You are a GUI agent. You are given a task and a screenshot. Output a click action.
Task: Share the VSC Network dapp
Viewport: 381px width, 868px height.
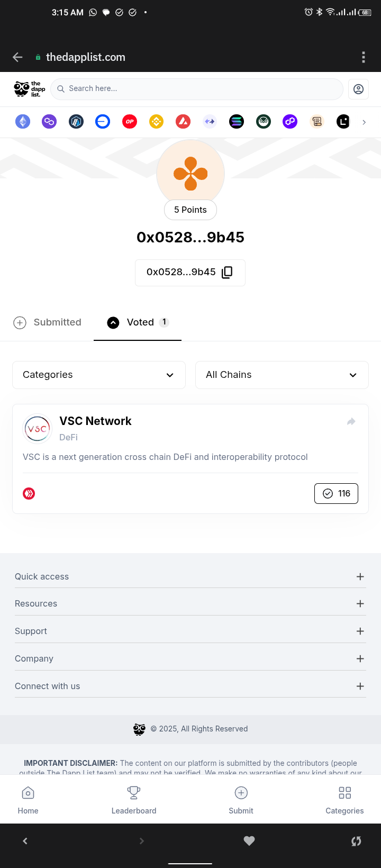click(x=351, y=422)
